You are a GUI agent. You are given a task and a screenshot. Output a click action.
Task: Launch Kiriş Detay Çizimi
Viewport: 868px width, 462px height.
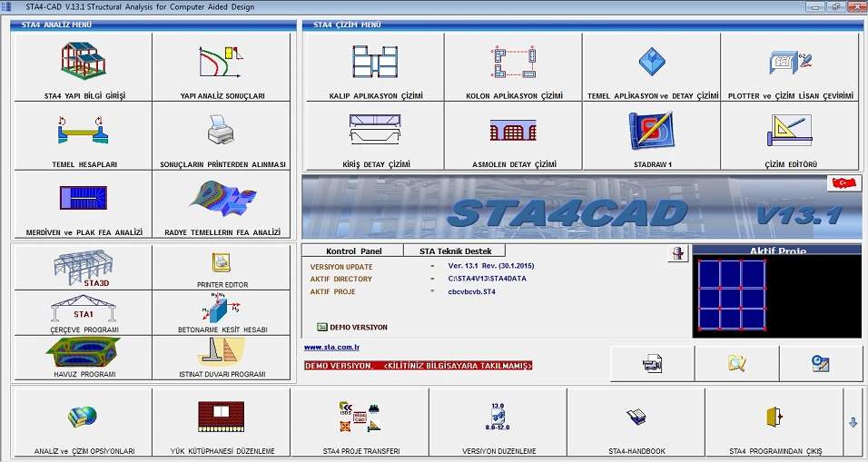coord(375,136)
